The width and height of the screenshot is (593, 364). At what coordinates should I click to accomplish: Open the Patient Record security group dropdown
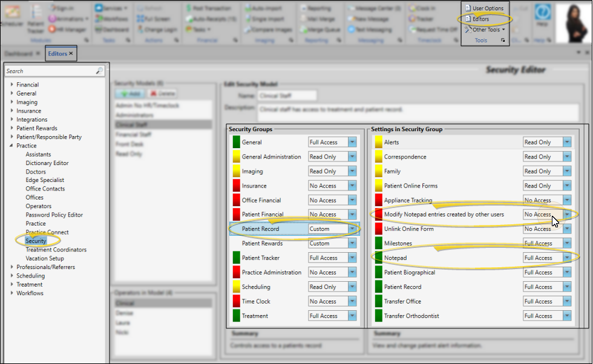(x=352, y=229)
